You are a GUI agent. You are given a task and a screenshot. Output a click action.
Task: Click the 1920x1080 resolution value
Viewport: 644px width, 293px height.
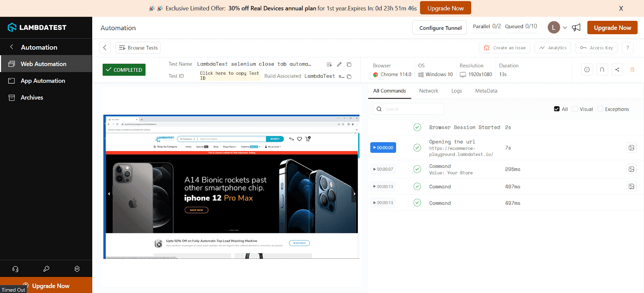coord(476,74)
